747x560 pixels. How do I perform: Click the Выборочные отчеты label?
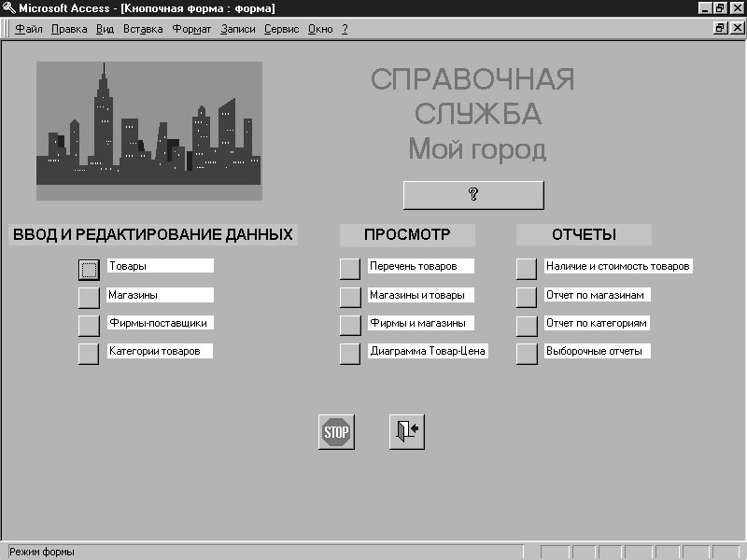pos(598,351)
